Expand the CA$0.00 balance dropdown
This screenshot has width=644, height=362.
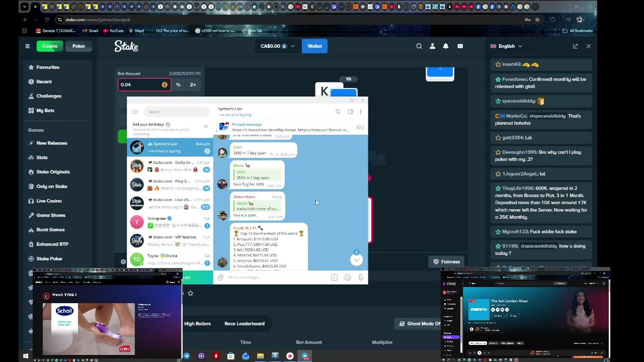pos(278,46)
